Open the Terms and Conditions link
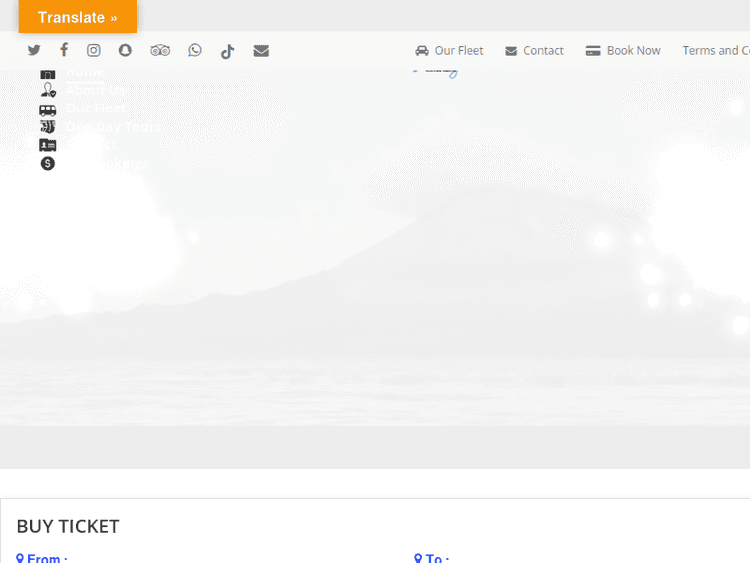 [x=715, y=50]
